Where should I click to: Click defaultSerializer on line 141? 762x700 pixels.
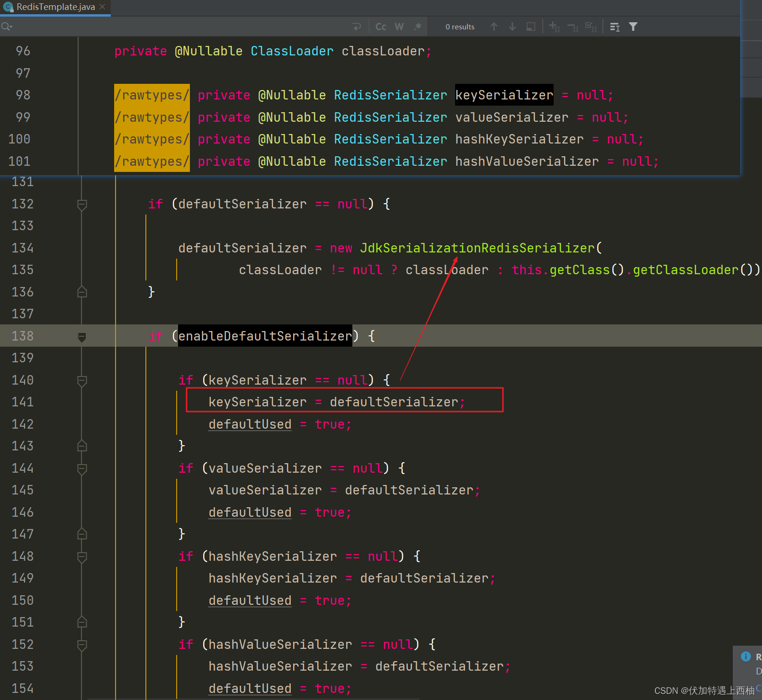pos(394,402)
